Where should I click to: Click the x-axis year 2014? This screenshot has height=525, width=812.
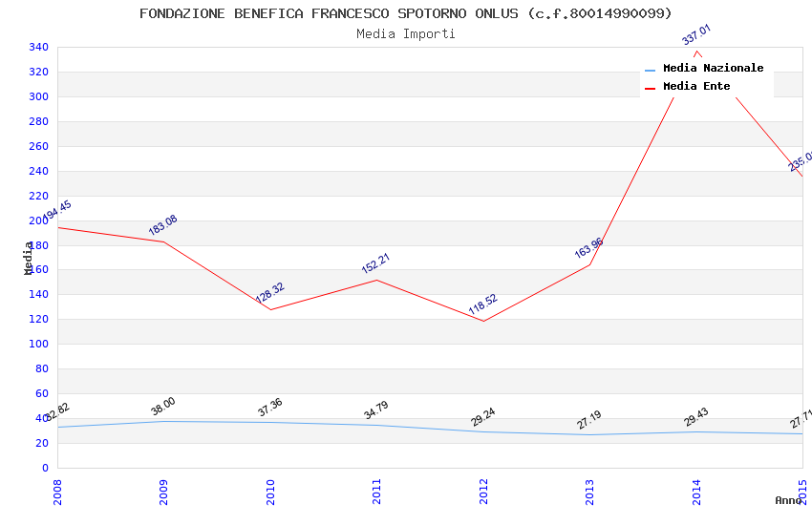coord(696,492)
